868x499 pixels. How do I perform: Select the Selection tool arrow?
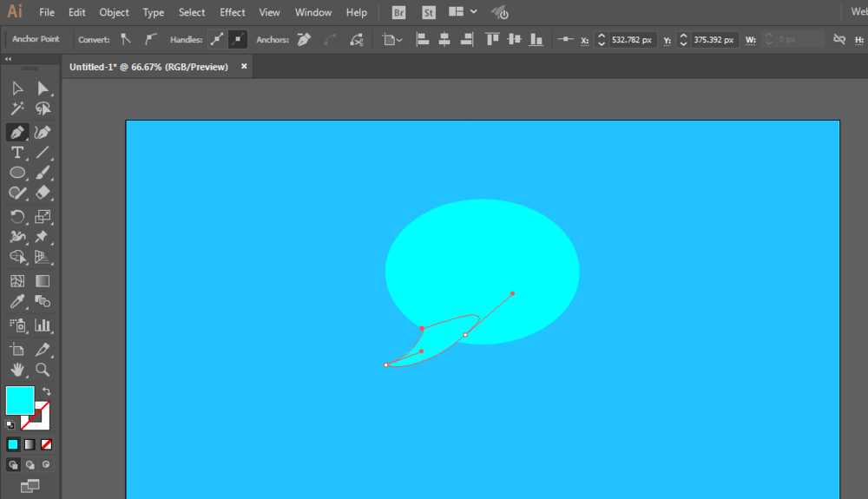17,89
